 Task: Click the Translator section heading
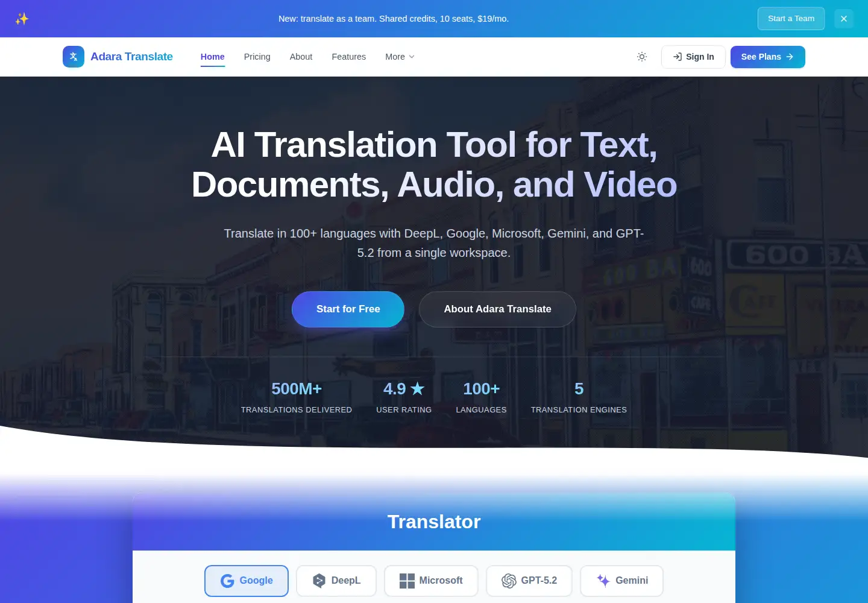[x=434, y=522]
